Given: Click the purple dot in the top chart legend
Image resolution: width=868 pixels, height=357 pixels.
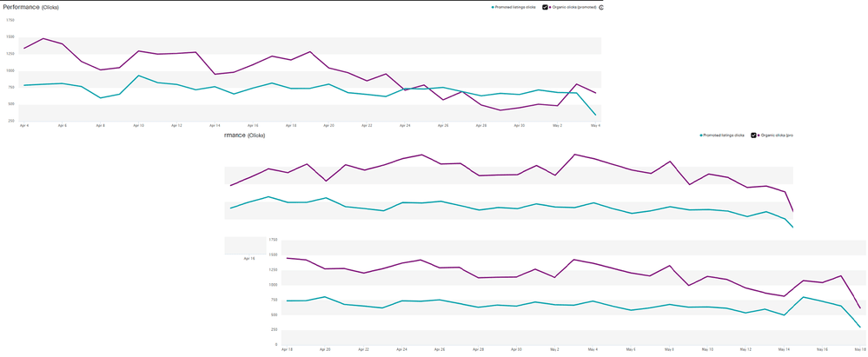Looking at the screenshot, I should [x=550, y=7].
